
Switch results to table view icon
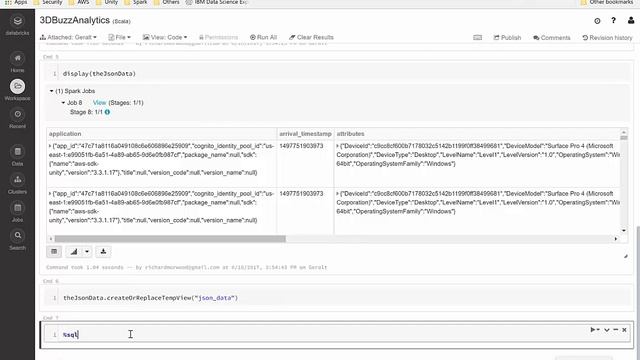point(54,251)
